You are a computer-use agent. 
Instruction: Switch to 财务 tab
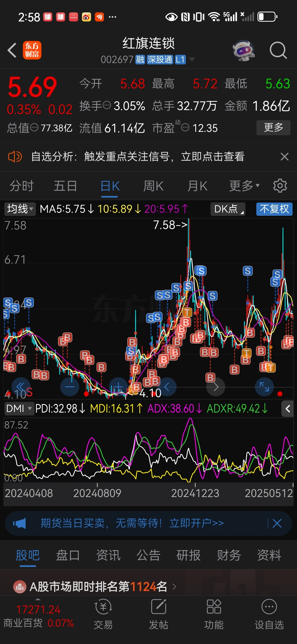tap(229, 555)
